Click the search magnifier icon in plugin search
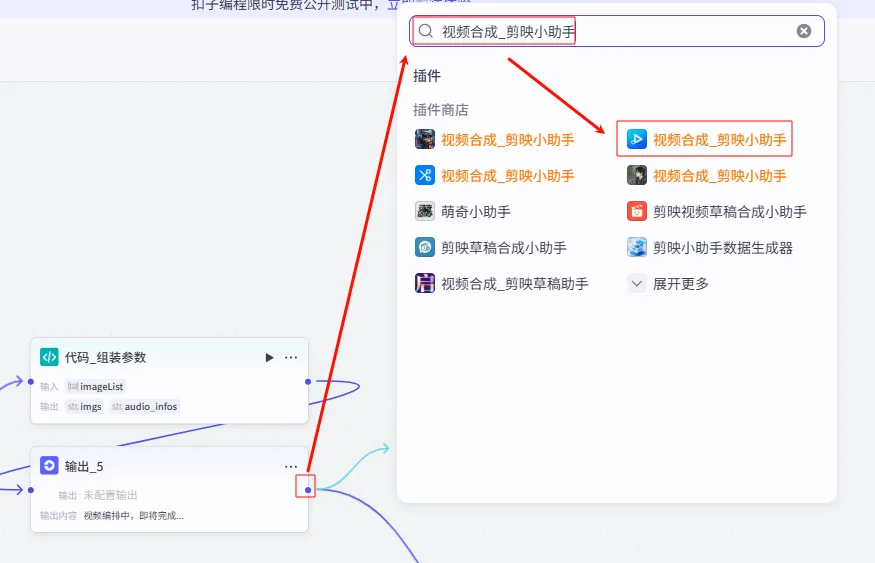 425,31
